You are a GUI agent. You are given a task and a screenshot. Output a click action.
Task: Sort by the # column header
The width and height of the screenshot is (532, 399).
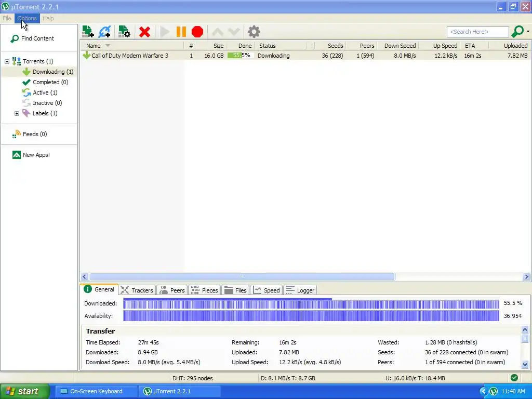point(190,46)
